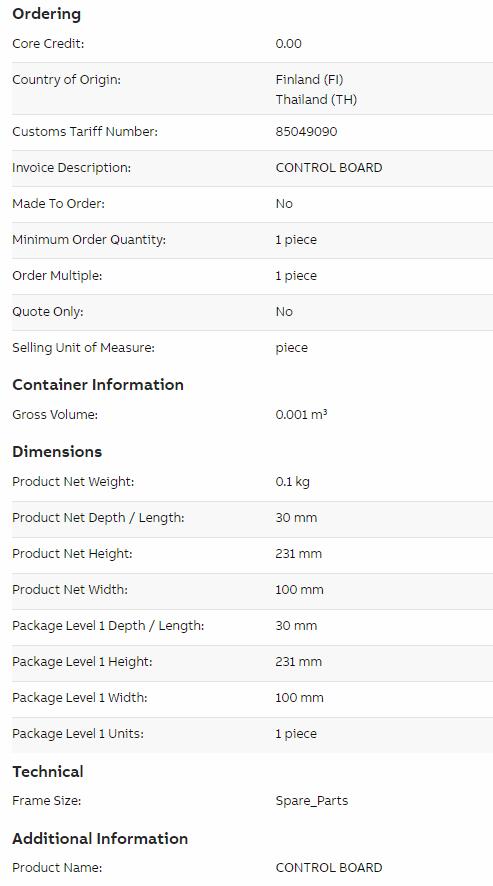
Task: Click the Container Information heading
Action: [98, 385]
